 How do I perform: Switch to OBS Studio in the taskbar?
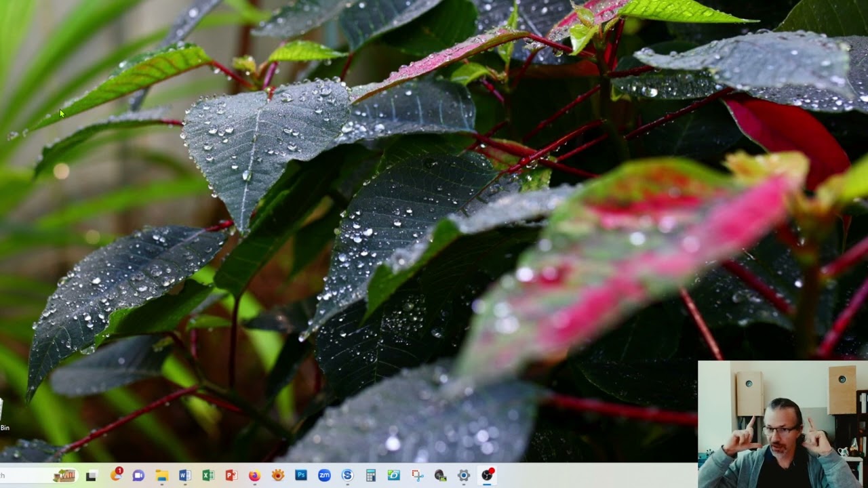tap(487, 475)
